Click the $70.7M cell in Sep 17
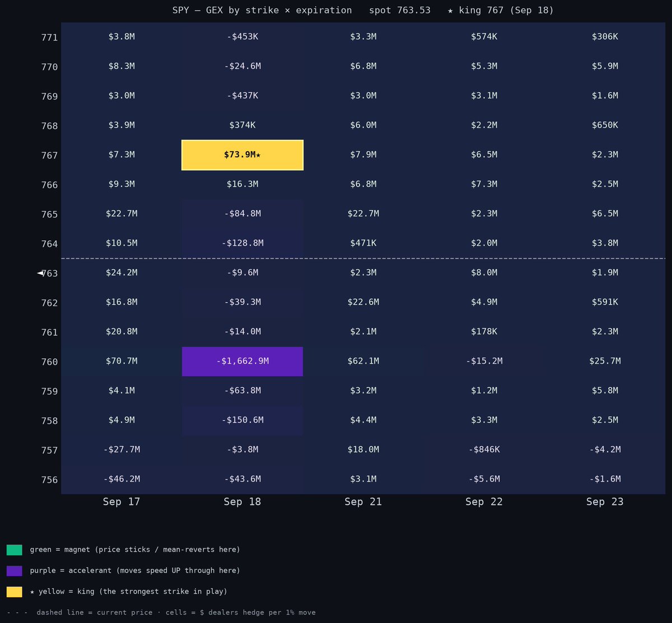 pyautogui.click(x=122, y=362)
